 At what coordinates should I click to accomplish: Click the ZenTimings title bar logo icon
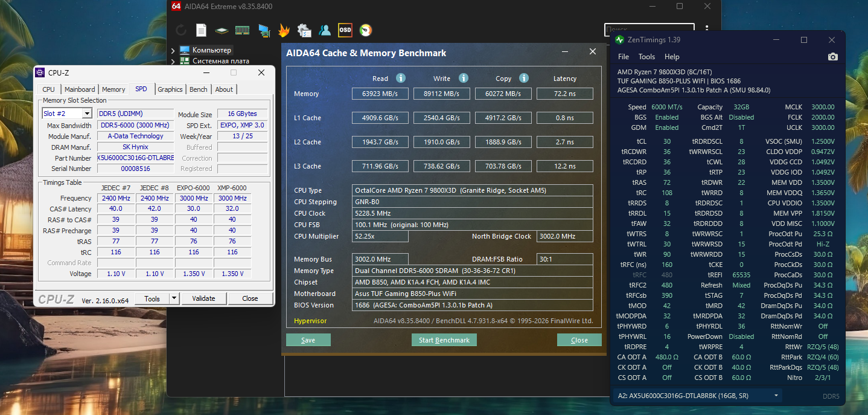619,40
